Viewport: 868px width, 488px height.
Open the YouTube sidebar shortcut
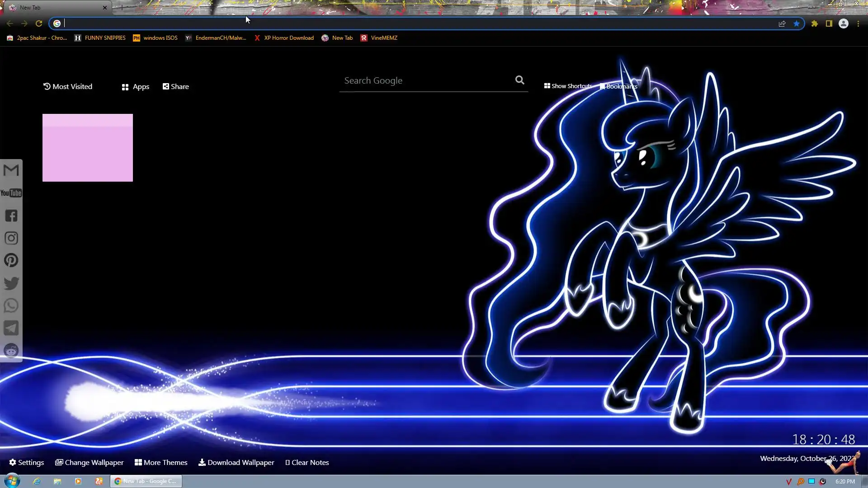coord(11,193)
